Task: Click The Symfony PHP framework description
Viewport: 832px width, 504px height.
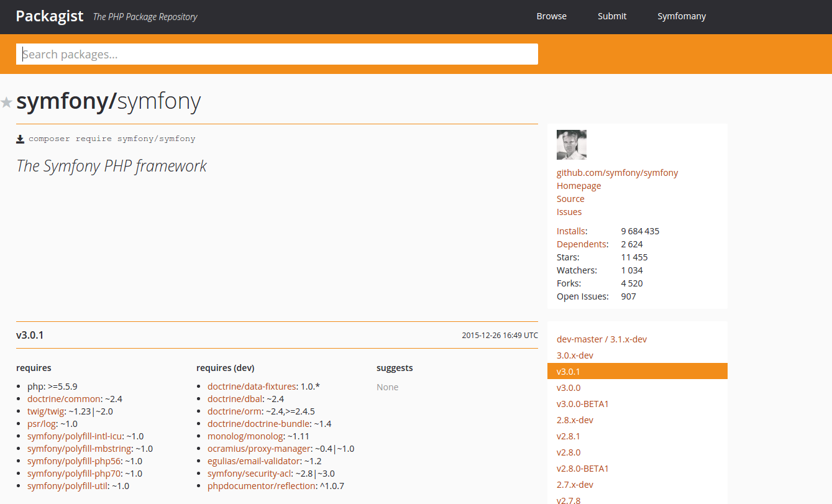Action: point(111,166)
